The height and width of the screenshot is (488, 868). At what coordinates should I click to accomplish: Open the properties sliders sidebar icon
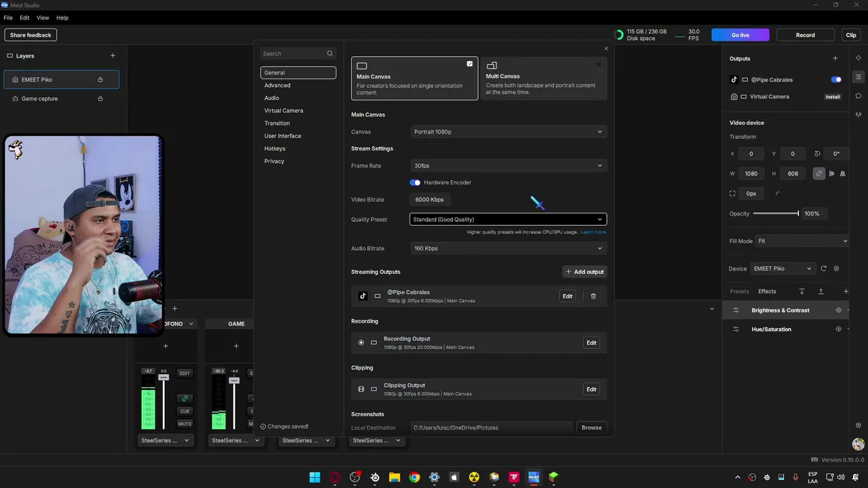(859, 77)
